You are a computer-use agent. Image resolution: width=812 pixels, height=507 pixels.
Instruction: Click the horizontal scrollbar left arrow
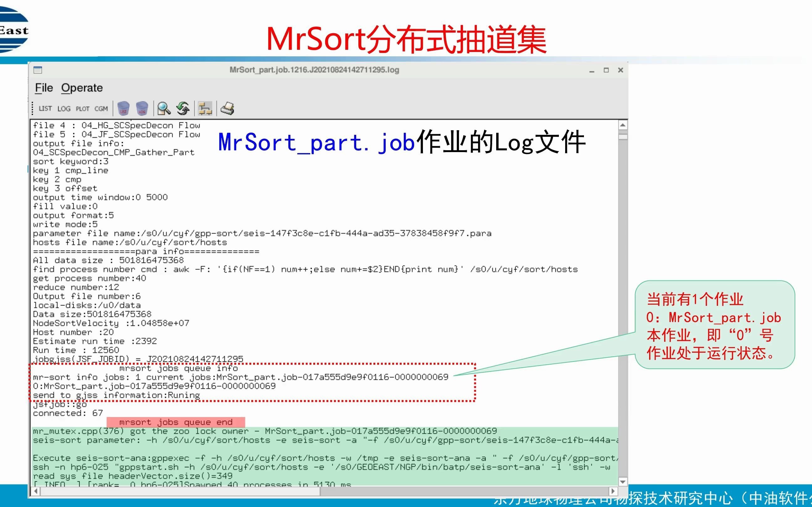coord(36,491)
